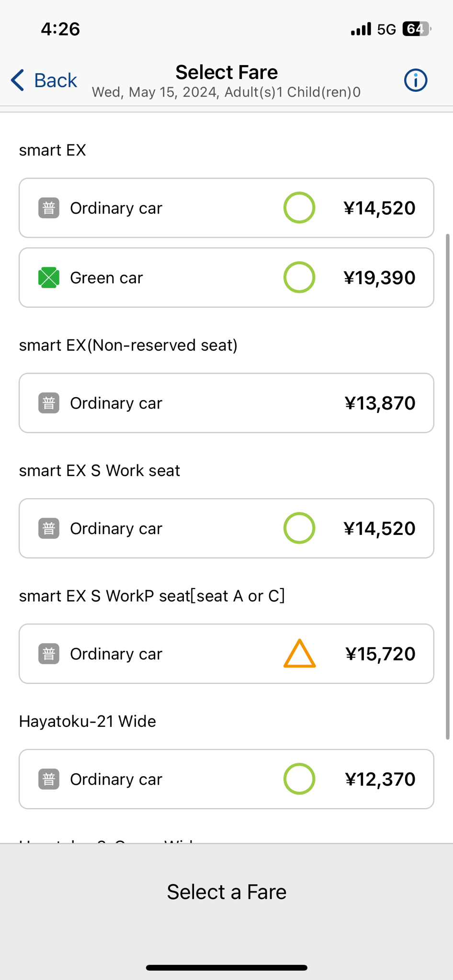The width and height of the screenshot is (453, 980).
Task: Tap the ordinary car icon for Hayatoku-21 Wide
Action: point(49,779)
